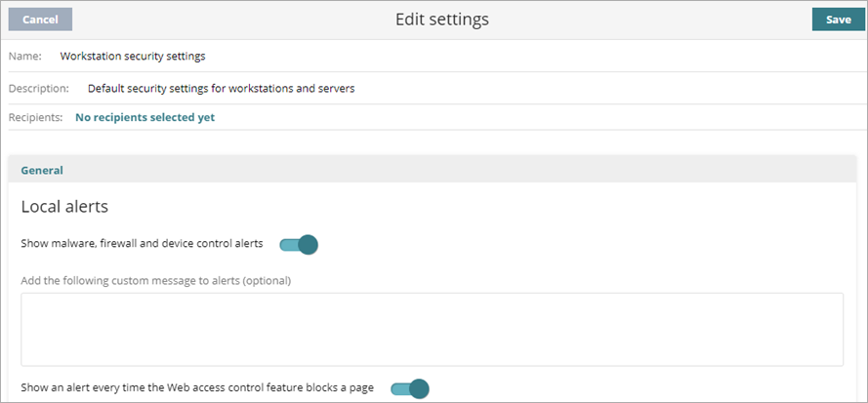Click the Local alerts heading
Viewport: 868px width, 403px height.
pos(63,207)
